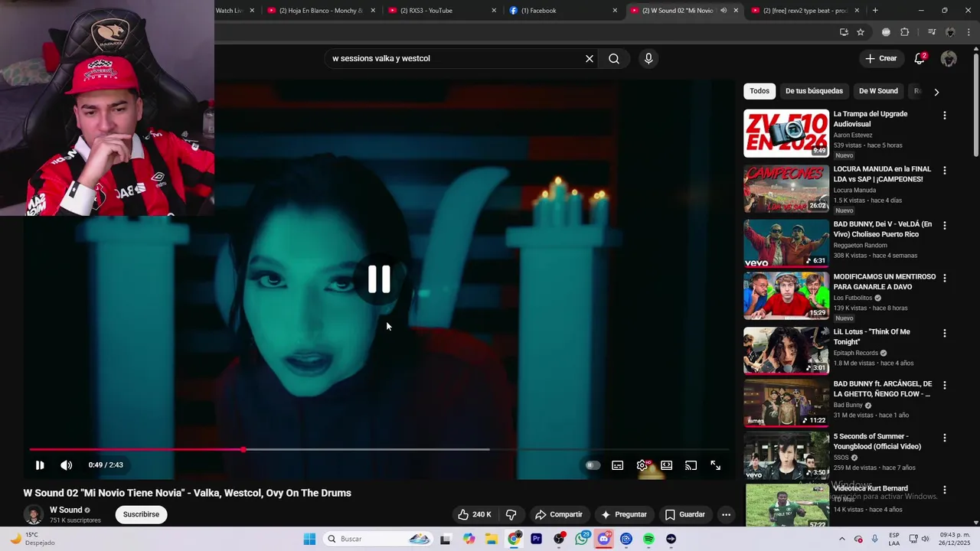
Task: Open the BAD BUNNY, Dei V - VeLDÁ thumbnail
Action: tap(786, 243)
